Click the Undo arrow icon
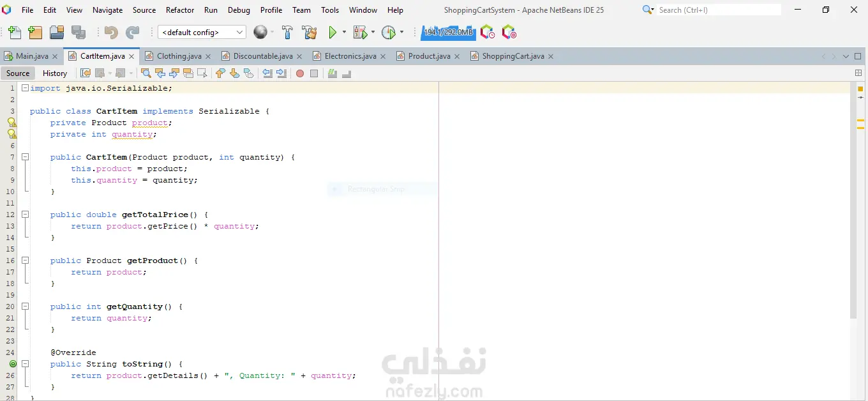The image size is (868, 401). tap(111, 33)
